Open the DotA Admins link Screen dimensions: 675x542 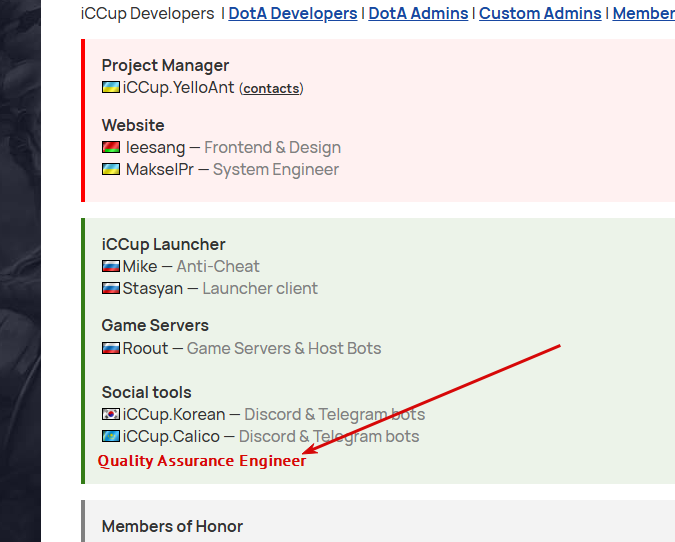[418, 14]
